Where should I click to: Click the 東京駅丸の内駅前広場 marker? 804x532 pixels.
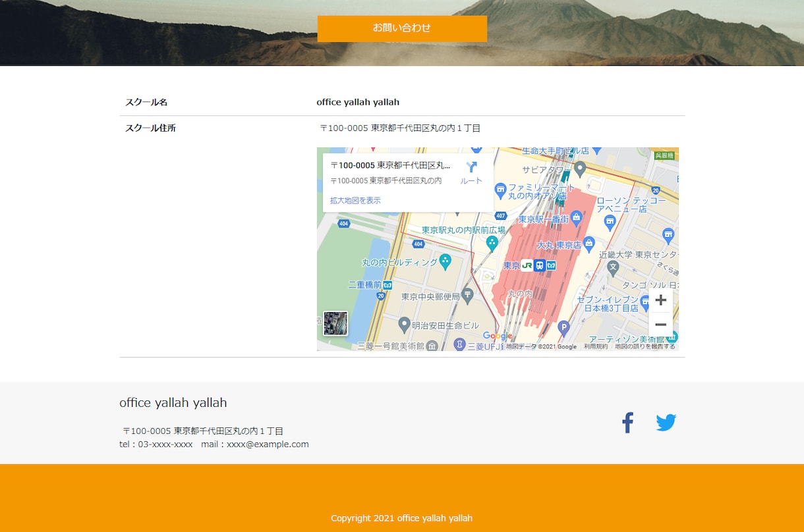[492, 243]
